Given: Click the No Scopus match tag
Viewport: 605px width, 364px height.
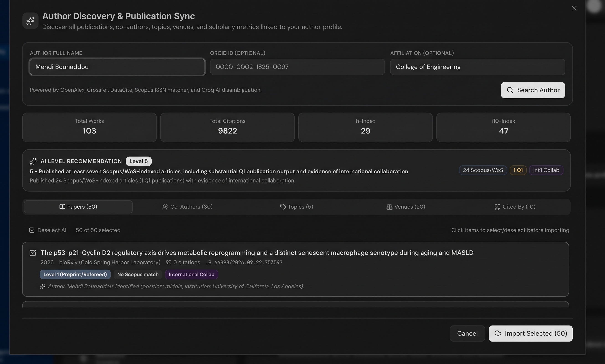Looking at the screenshot, I should [x=138, y=274].
